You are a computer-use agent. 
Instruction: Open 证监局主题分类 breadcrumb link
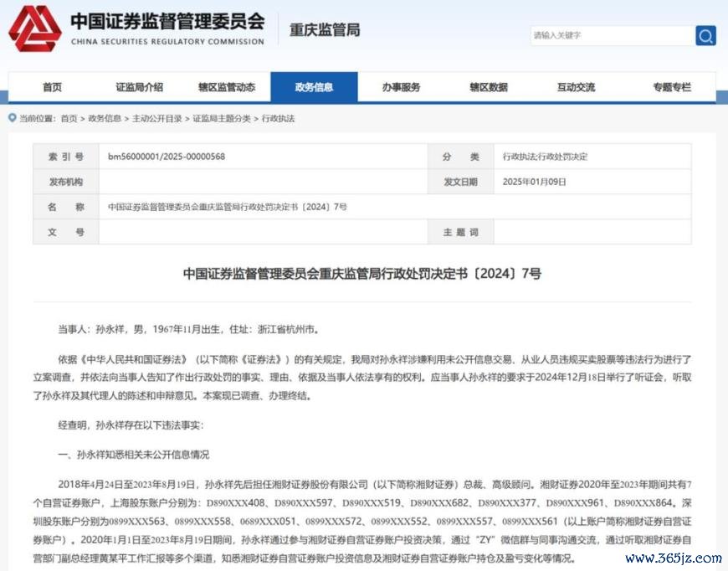click(x=222, y=119)
